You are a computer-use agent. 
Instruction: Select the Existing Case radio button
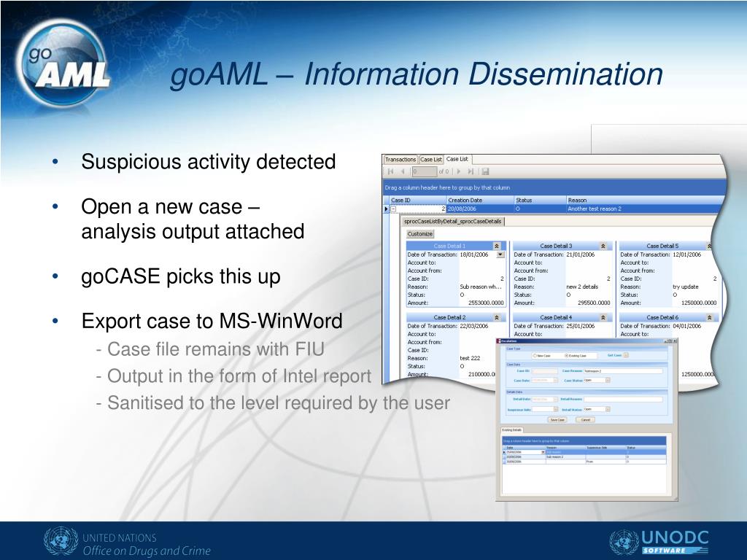tap(566, 356)
